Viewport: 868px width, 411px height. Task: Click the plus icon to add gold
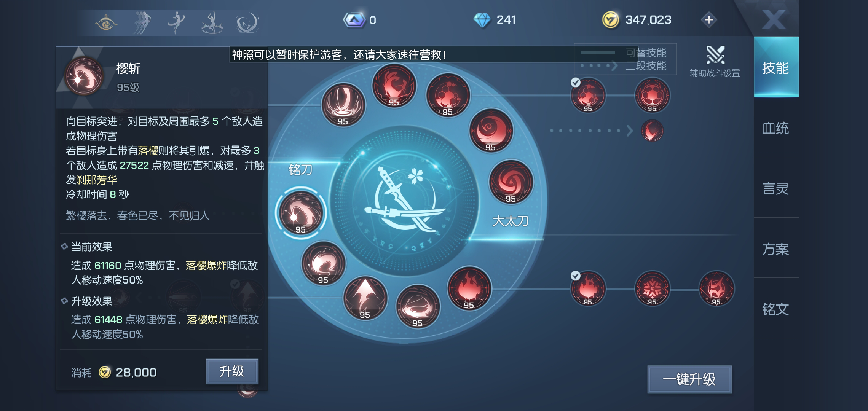(708, 19)
